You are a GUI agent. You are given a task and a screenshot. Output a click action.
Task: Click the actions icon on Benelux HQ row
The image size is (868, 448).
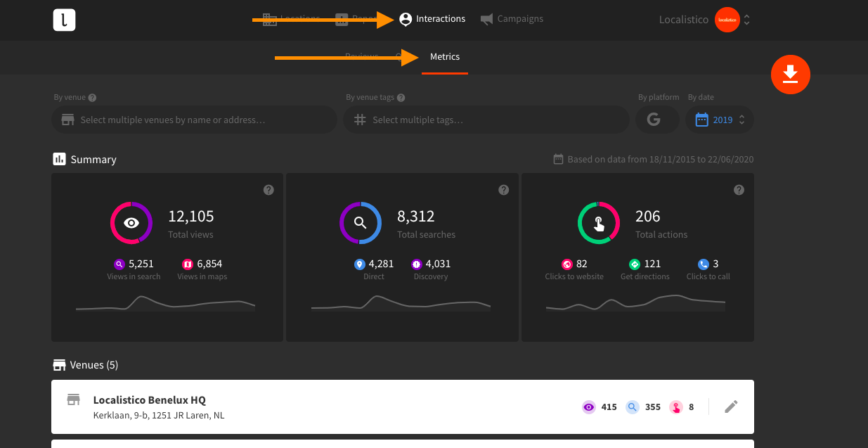point(676,407)
